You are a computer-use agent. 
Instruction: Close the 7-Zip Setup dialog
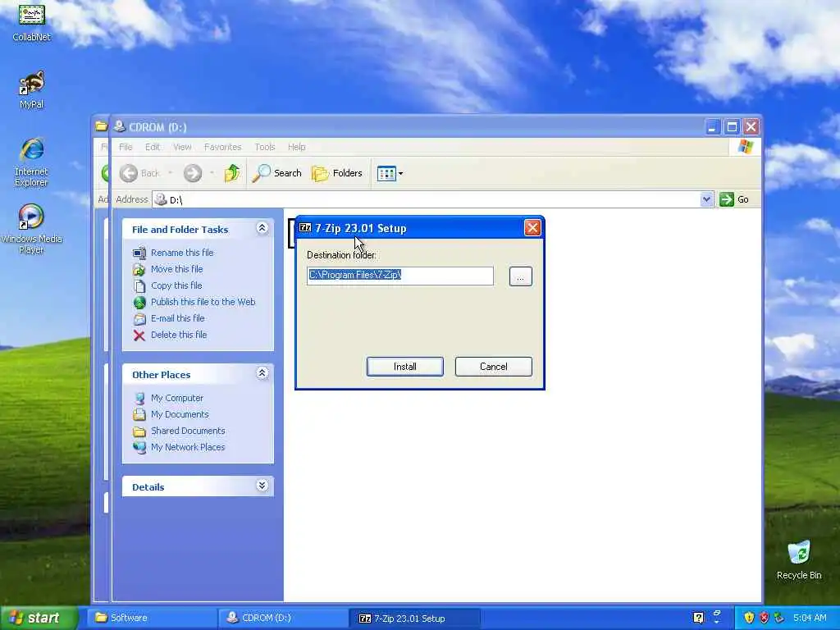532,228
